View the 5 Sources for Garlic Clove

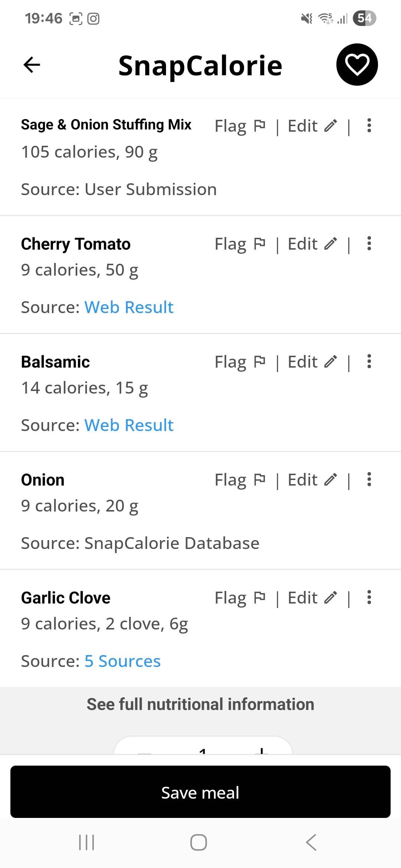[123, 661]
